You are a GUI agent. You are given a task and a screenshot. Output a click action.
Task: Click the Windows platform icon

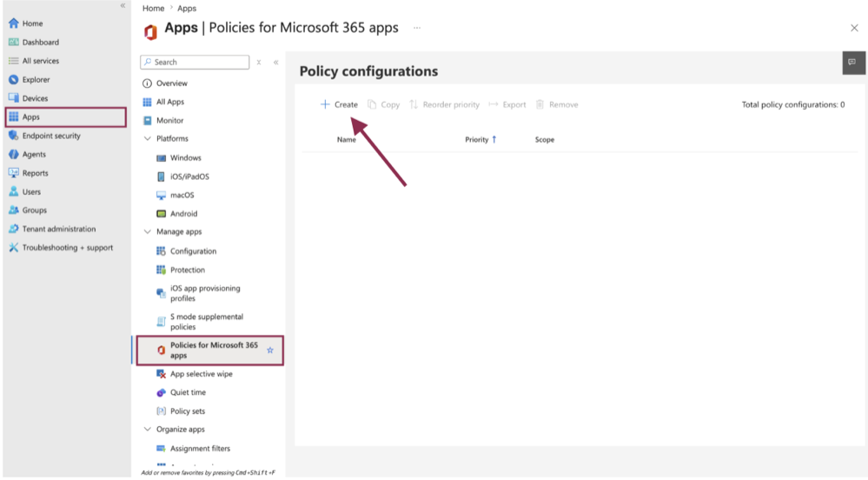tap(161, 158)
